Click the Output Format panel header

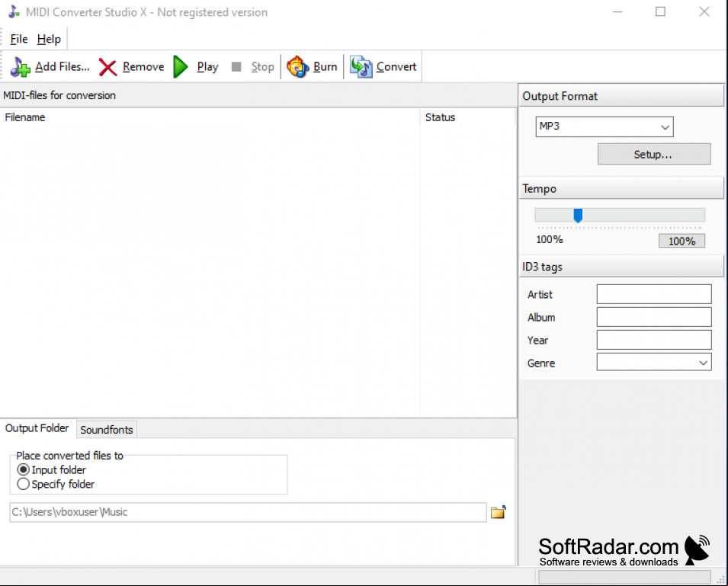click(x=622, y=96)
